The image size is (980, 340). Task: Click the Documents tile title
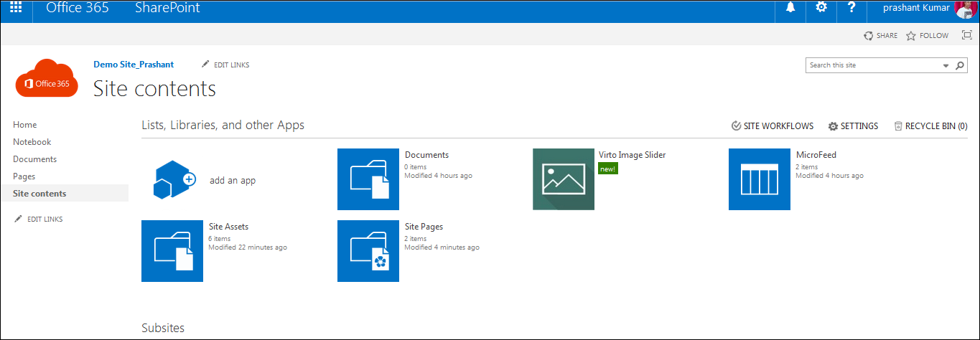pyautogui.click(x=426, y=155)
